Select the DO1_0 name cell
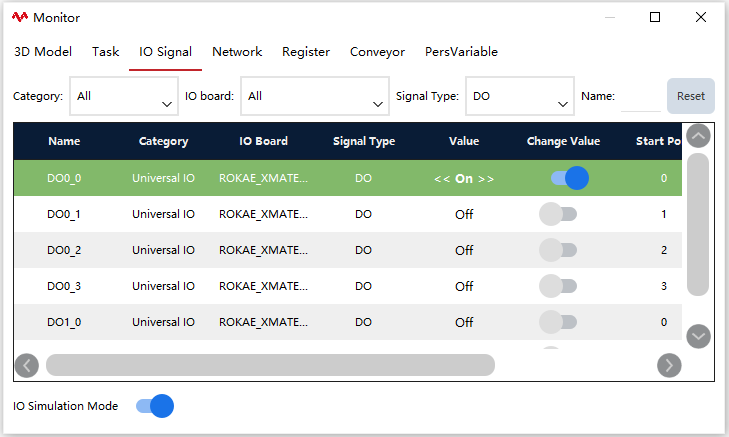 click(64, 322)
